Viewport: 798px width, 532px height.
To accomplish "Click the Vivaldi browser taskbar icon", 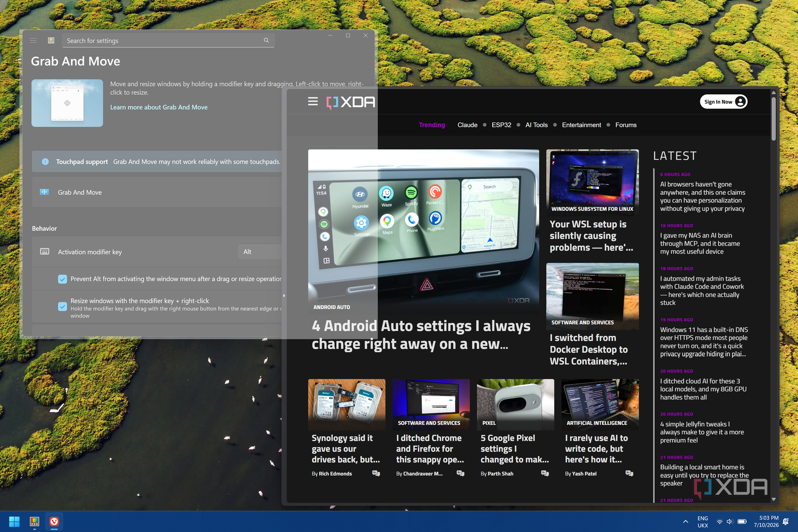I will [x=54, y=521].
